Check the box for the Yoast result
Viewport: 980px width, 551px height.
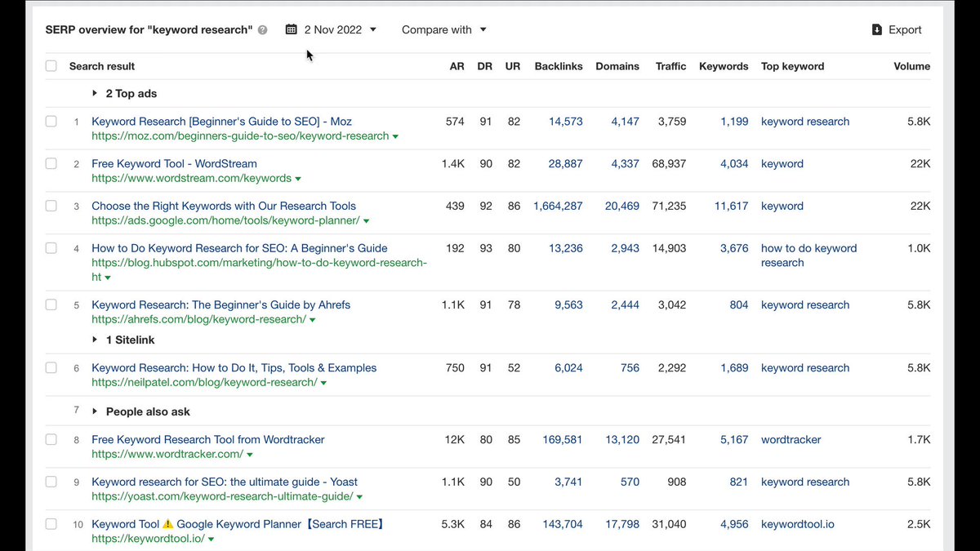pos(51,482)
